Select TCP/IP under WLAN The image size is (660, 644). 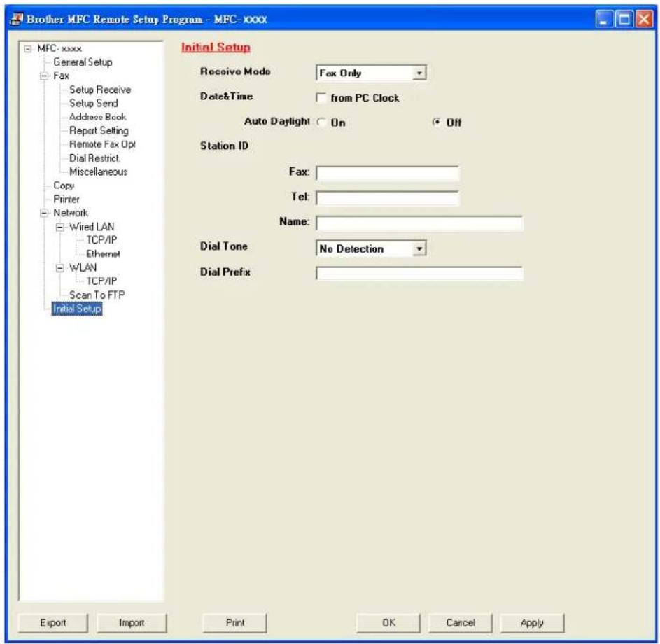click(101, 281)
